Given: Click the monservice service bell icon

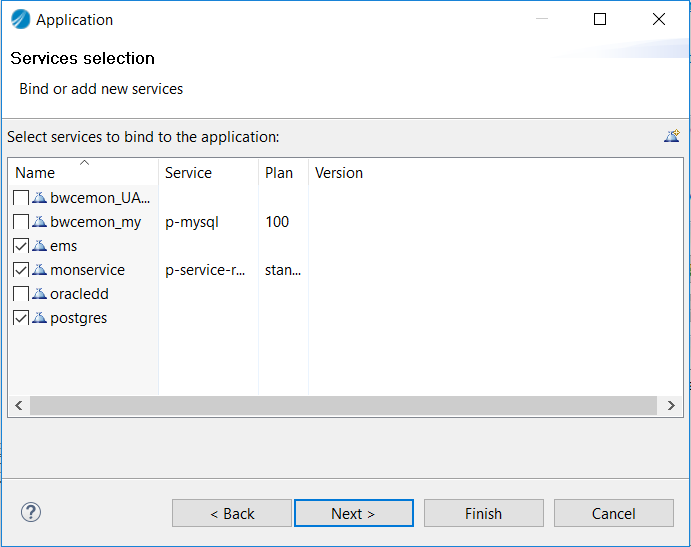Looking at the screenshot, I should [39, 269].
